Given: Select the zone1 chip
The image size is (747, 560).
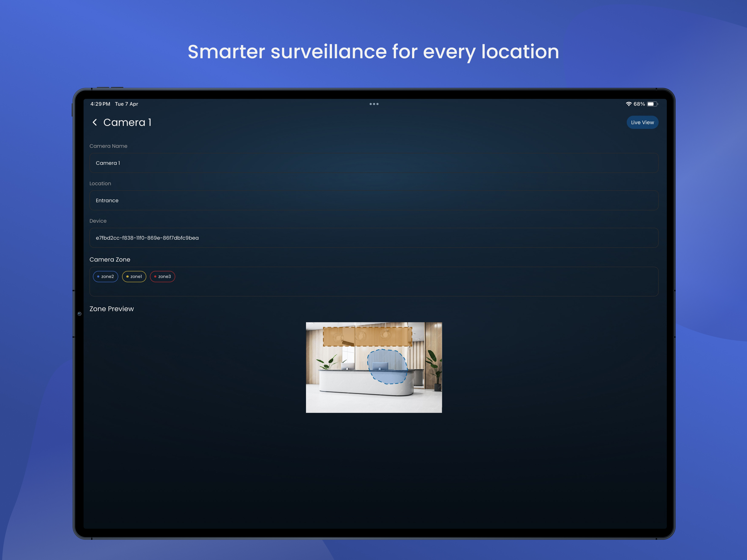Looking at the screenshot, I should 134,277.
